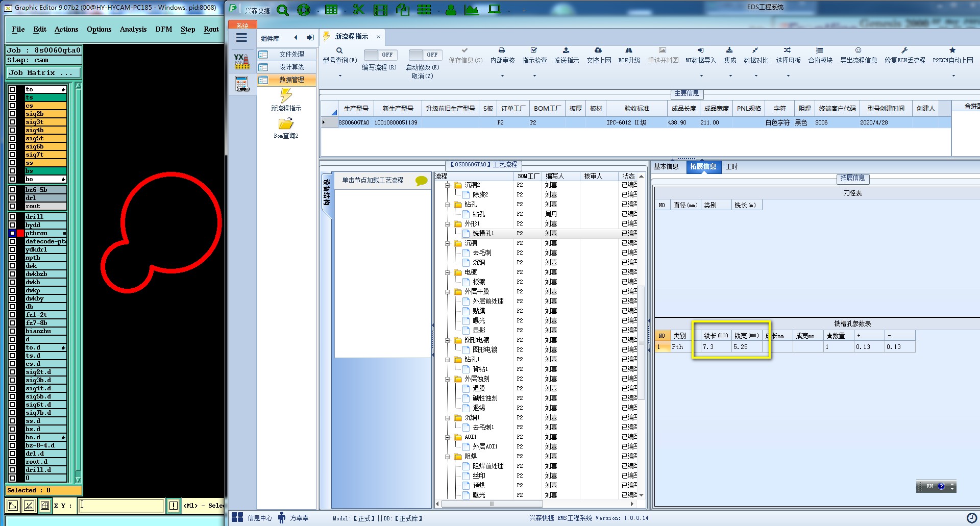
Task: Toggle the checkbox for layer ss
Action: (12, 163)
